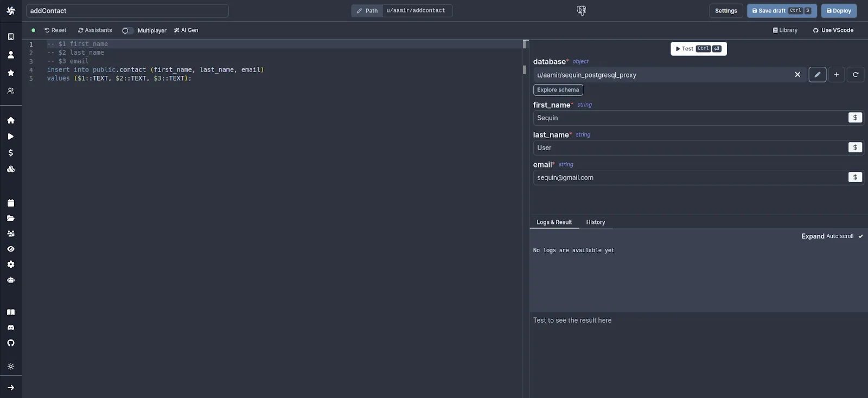Click the email input field
The image size is (868, 398).
tap(689, 178)
